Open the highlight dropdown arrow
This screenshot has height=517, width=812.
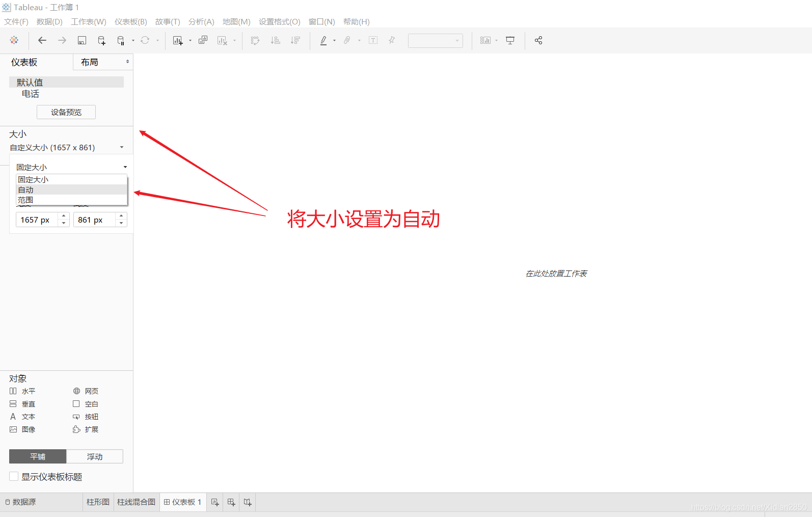point(334,41)
